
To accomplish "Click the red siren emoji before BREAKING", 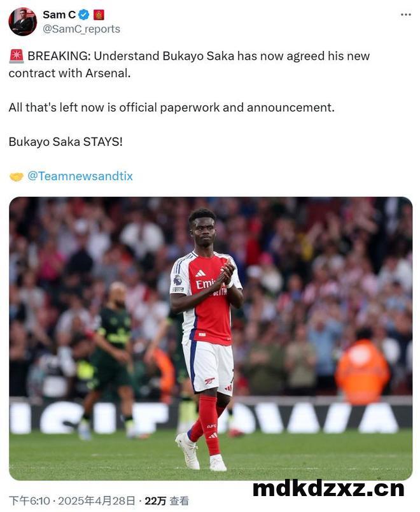I will (x=17, y=56).
